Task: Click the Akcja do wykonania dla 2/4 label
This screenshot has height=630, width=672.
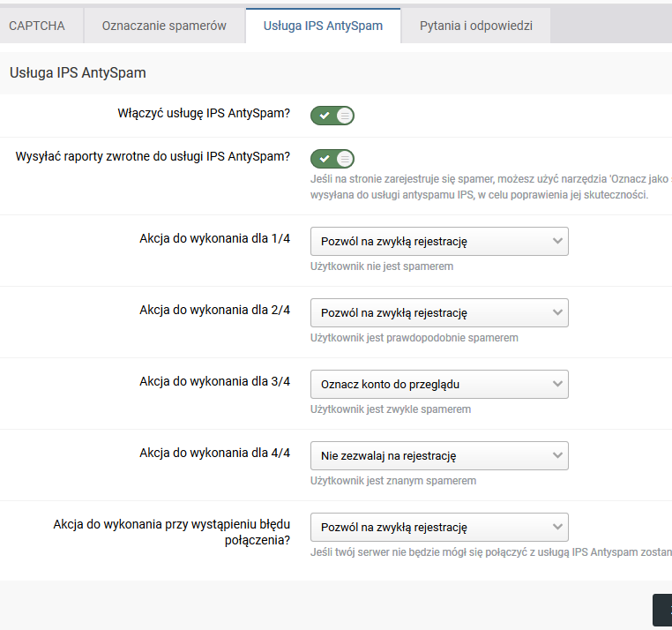Action: (x=214, y=310)
